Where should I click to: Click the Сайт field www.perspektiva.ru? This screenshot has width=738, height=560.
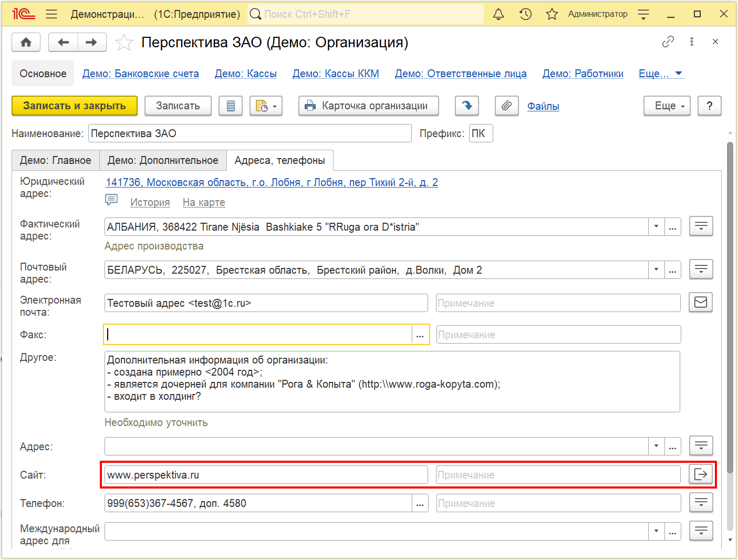pos(266,475)
